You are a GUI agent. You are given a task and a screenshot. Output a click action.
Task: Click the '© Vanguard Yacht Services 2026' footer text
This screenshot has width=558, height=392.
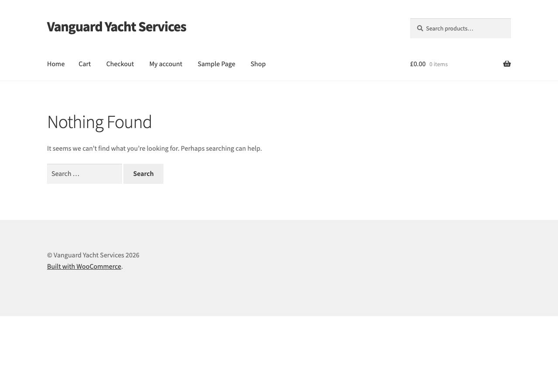click(93, 255)
